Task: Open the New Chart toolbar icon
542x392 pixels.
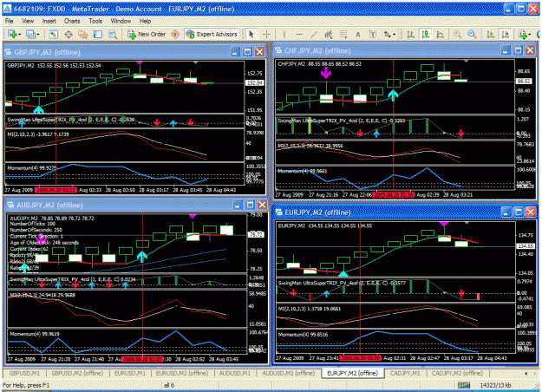Action: pos(12,34)
